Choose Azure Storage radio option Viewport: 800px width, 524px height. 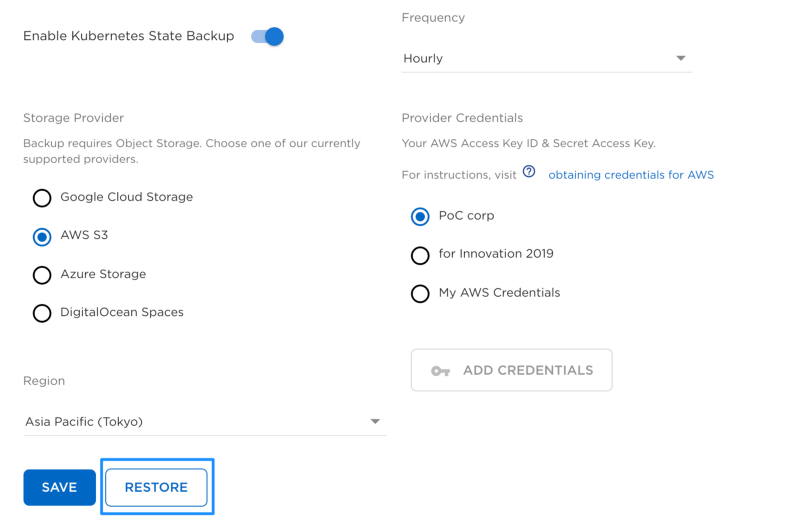coord(42,275)
